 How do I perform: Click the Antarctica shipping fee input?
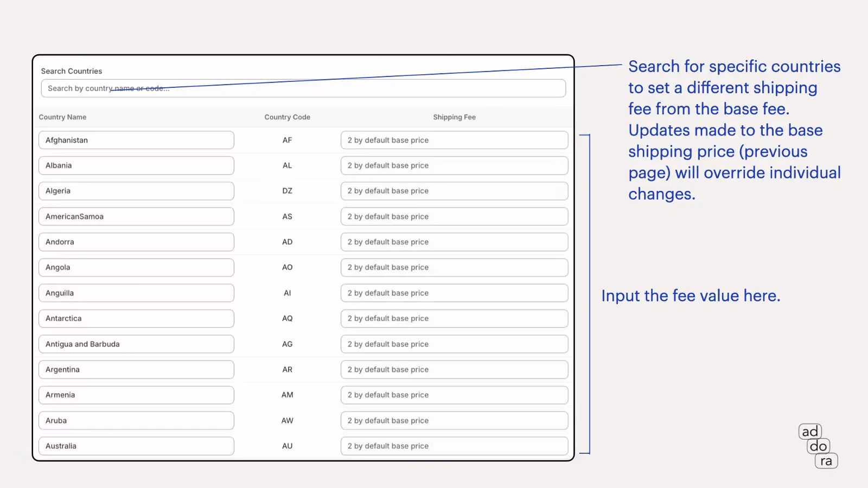click(454, 318)
